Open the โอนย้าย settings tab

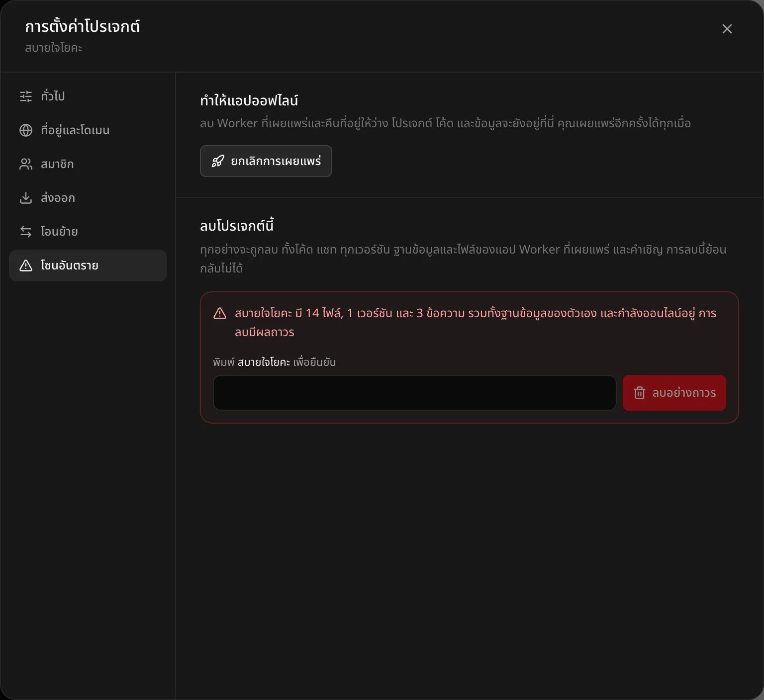pyautogui.click(x=88, y=232)
